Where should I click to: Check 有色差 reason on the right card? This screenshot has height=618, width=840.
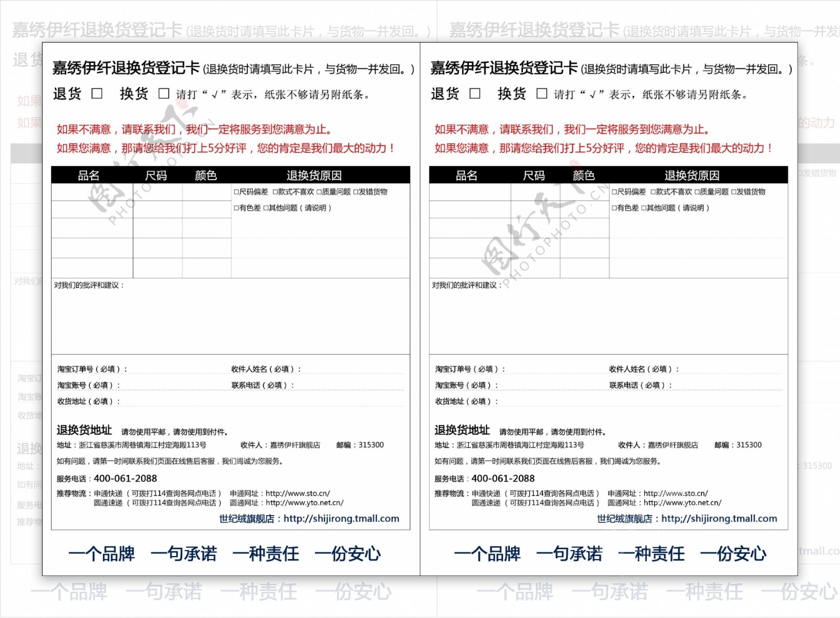click(x=614, y=208)
